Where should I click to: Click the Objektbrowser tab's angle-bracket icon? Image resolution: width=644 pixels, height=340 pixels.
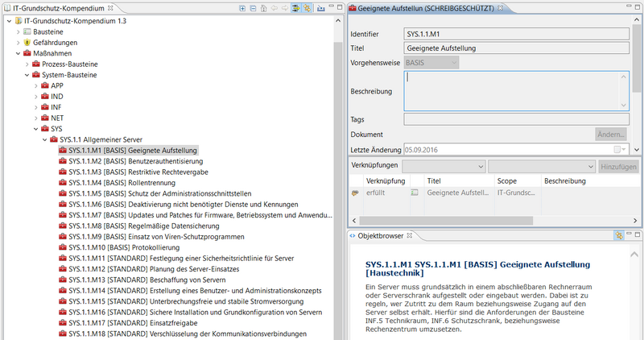click(353, 235)
